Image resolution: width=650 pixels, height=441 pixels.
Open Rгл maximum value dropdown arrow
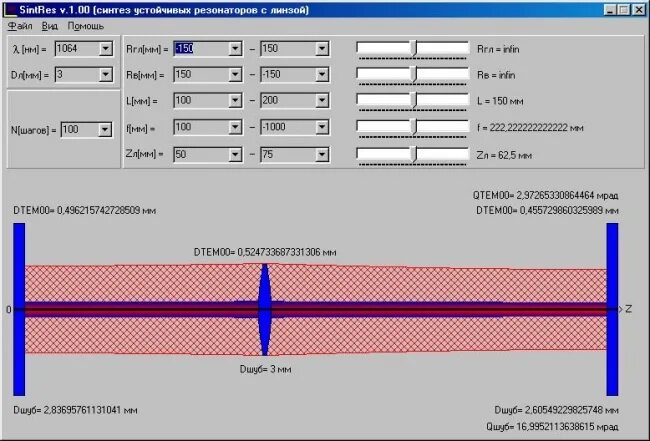pyautogui.click(x=322, y=49)
